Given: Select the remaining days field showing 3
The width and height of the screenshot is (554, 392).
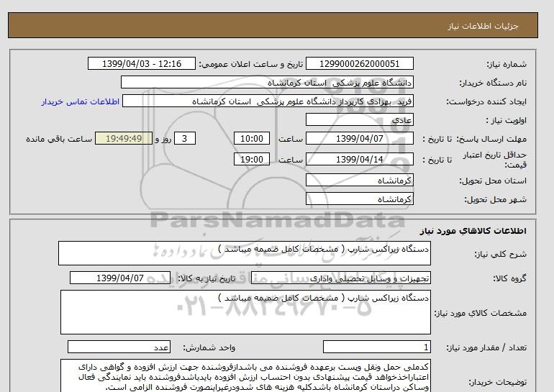Looking at the screenshot, I should click(184, 138).
